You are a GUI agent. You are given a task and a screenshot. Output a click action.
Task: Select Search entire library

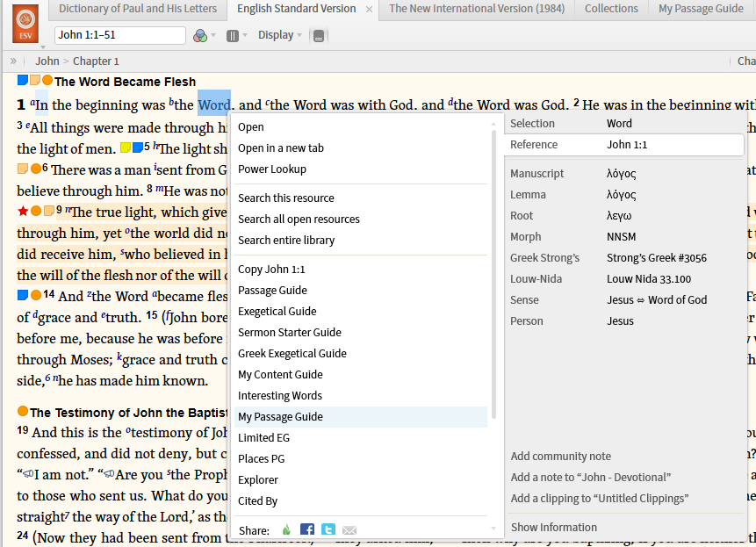[361, 241]
